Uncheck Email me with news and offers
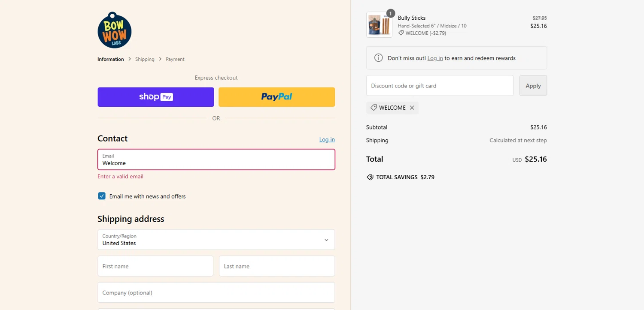 click(102, 196)
